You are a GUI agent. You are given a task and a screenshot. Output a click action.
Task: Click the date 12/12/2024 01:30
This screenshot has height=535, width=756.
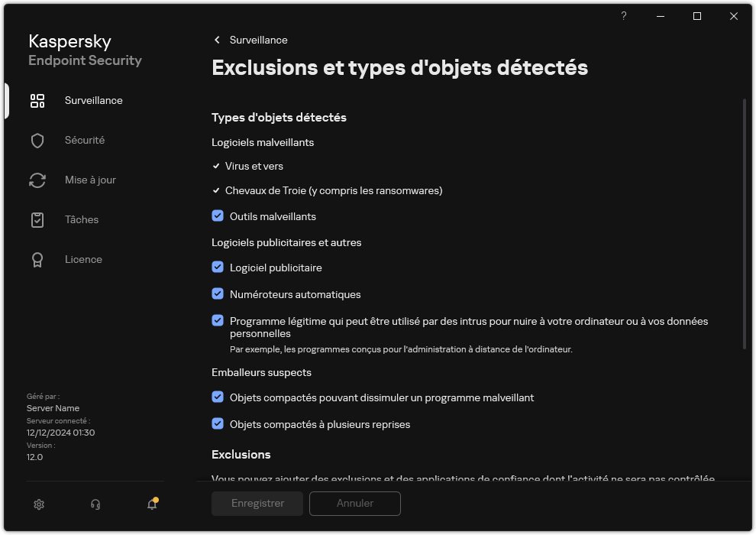[x=61, y=433]
